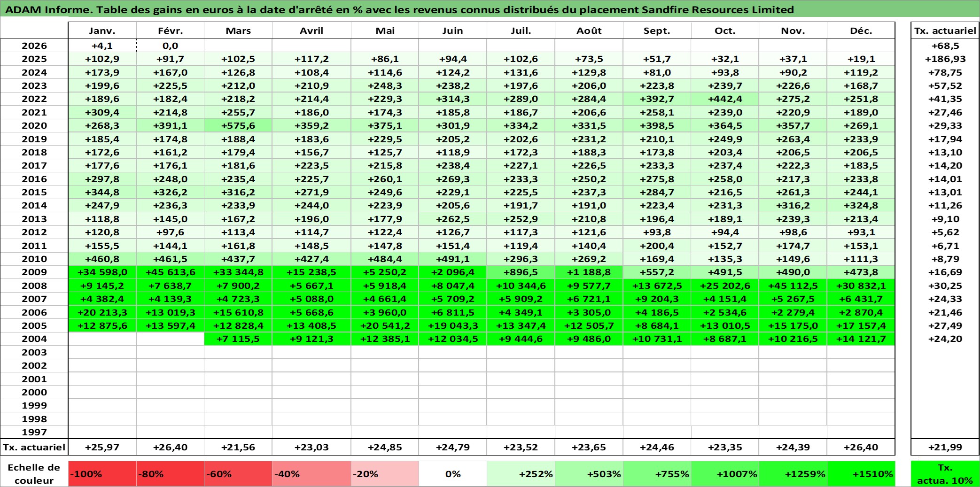The image size is (980, 487).
Task: Click the cell showing +7 115,5
Action: tap(238, 339)
